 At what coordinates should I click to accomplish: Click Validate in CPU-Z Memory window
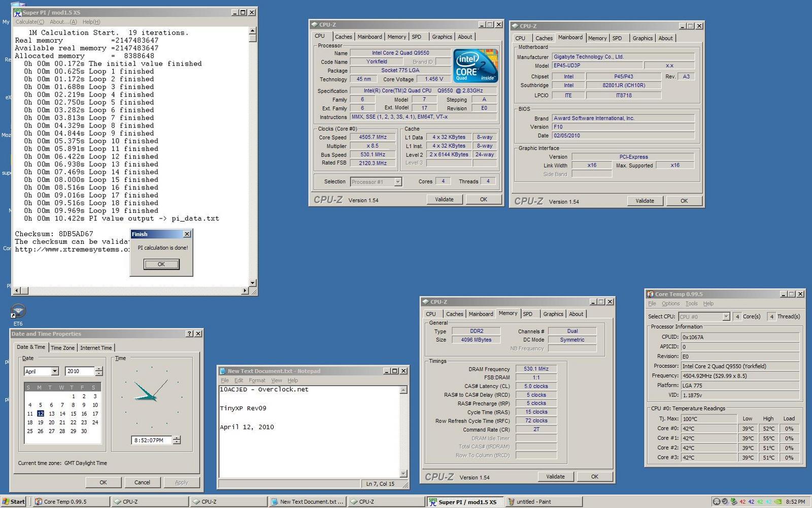click(555, 477)
